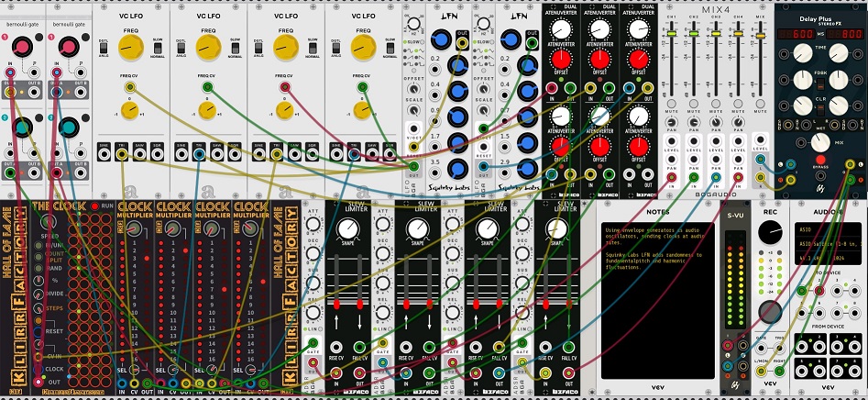
Task: Click the ATT knob on the first ADSR
Action: [313, 225]
